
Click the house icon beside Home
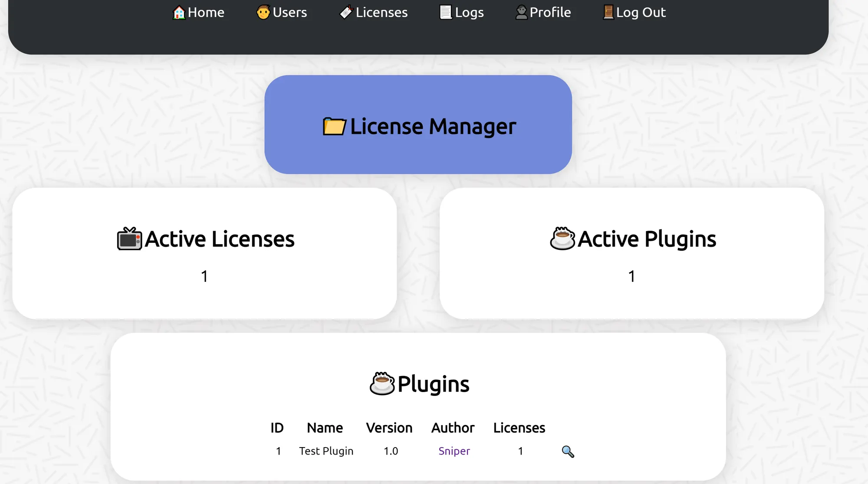pyautogui.click(x=179, y=13)
